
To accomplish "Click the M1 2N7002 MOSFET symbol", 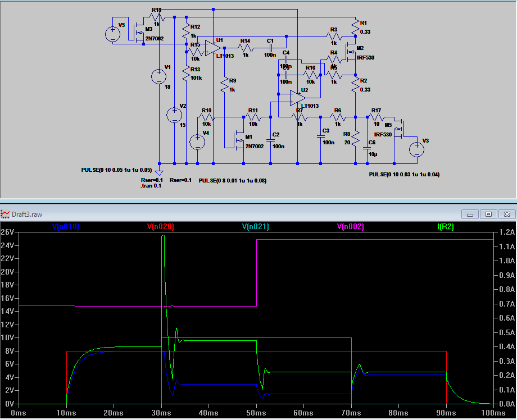I will point(240,141).
